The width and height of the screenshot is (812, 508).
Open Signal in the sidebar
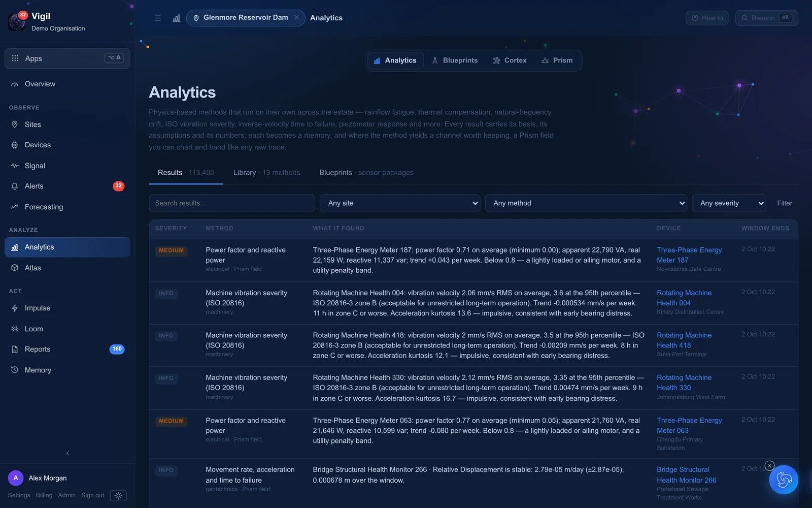[x=67, y=166]
